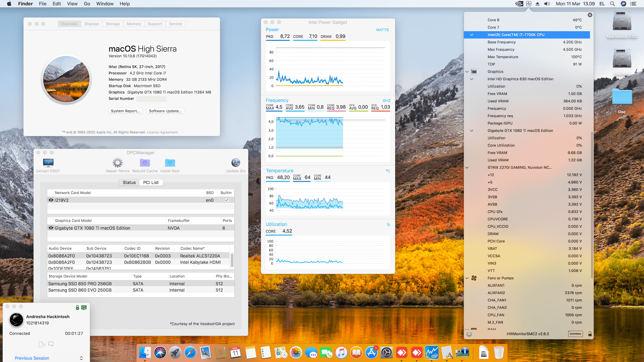Click Install Kext icon
Screen dimensions: 644x362
pyautogui.click(x=170, y=163)
